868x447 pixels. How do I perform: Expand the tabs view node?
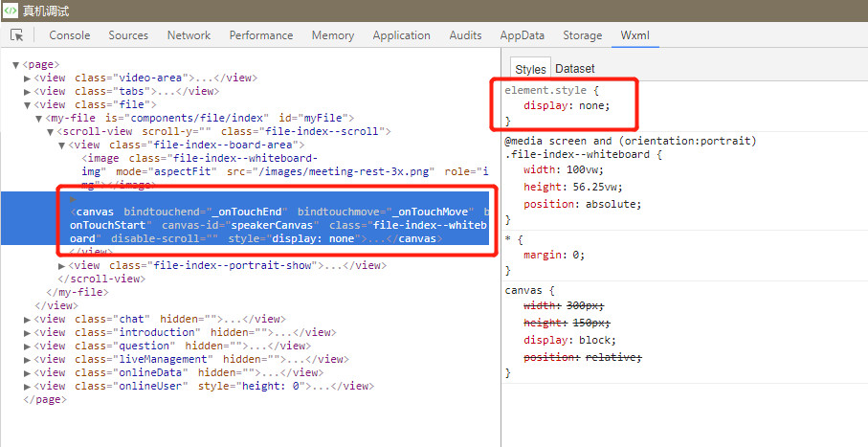click(27, 91)
